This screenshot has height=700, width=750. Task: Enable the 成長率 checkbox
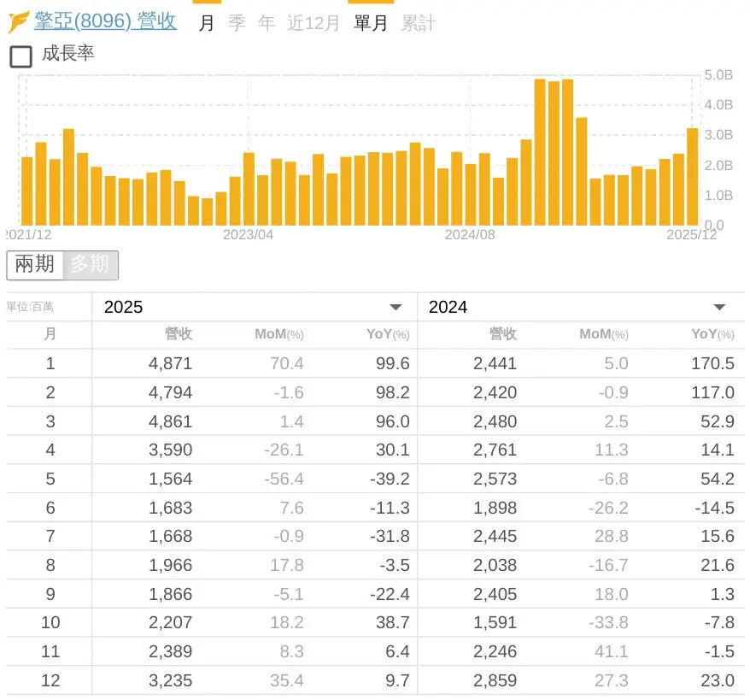(21, 56)
